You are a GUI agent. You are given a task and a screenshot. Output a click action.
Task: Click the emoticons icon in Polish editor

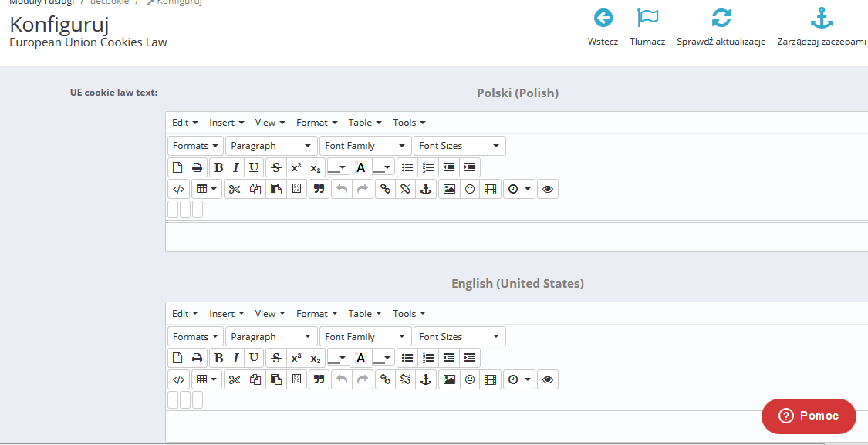(469, 189)
